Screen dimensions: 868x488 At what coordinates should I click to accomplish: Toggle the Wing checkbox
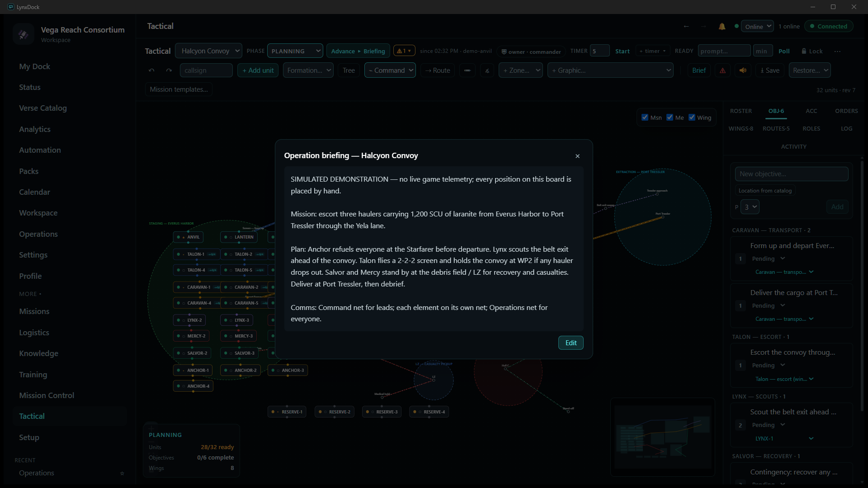coord(692,117)
